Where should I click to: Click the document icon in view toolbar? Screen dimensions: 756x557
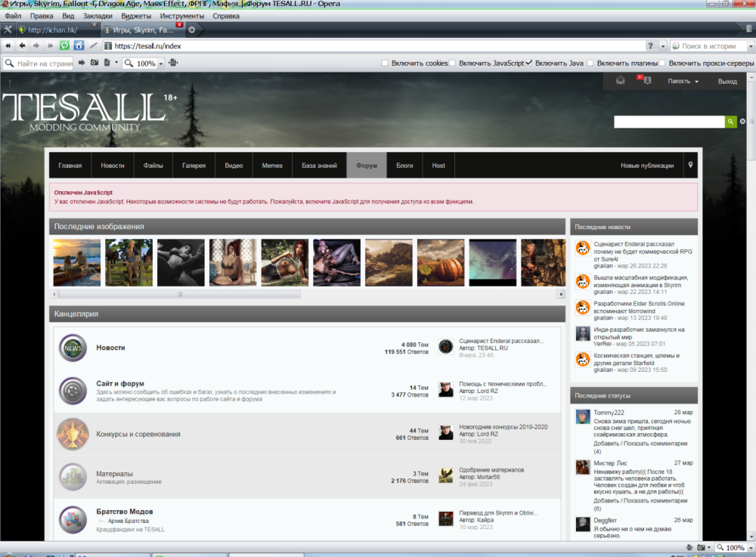tap(107, 63)
